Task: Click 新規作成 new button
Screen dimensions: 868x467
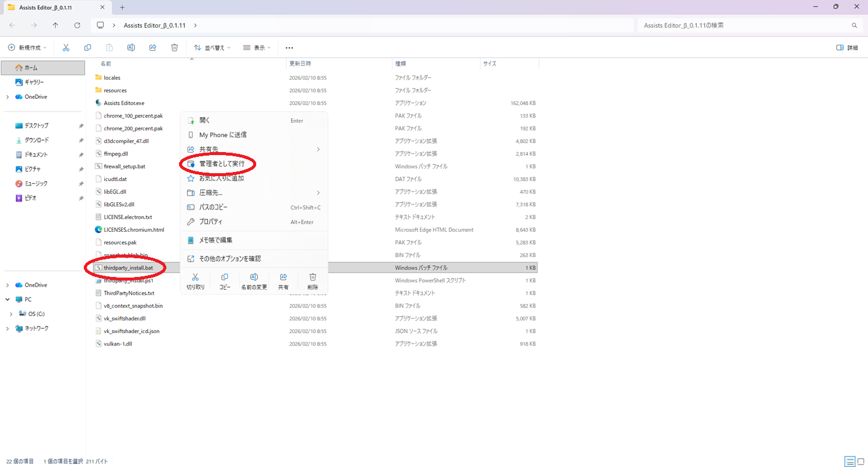Action: coord(27,48)
